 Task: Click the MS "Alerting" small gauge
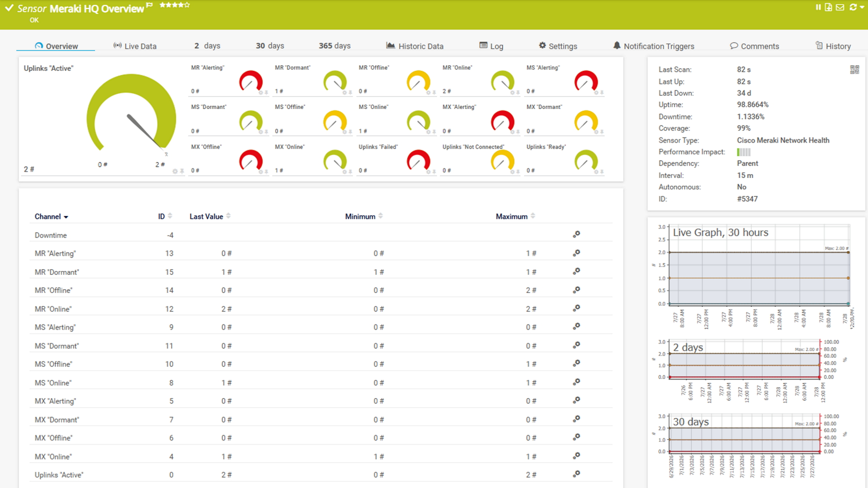click(586, 81)
